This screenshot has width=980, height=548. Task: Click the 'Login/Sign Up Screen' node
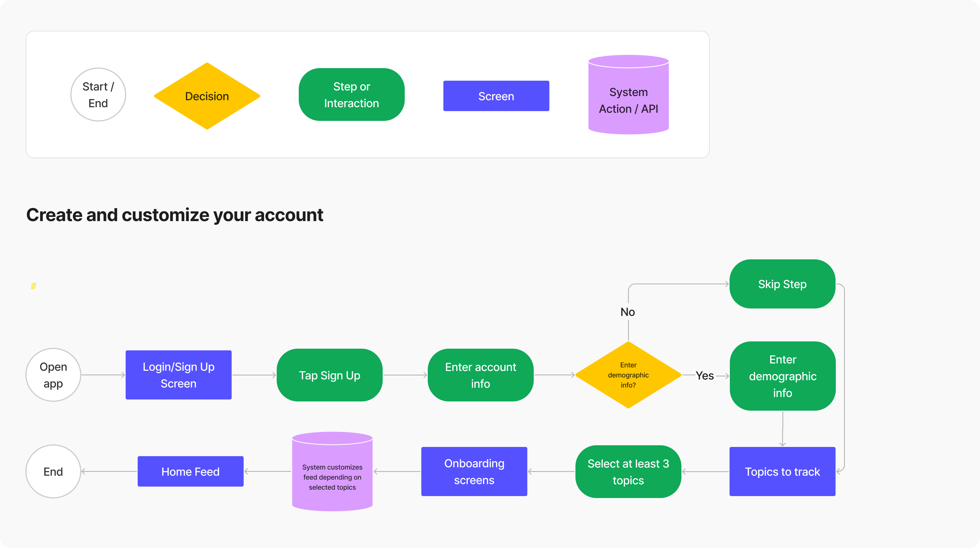click(178, 375)
